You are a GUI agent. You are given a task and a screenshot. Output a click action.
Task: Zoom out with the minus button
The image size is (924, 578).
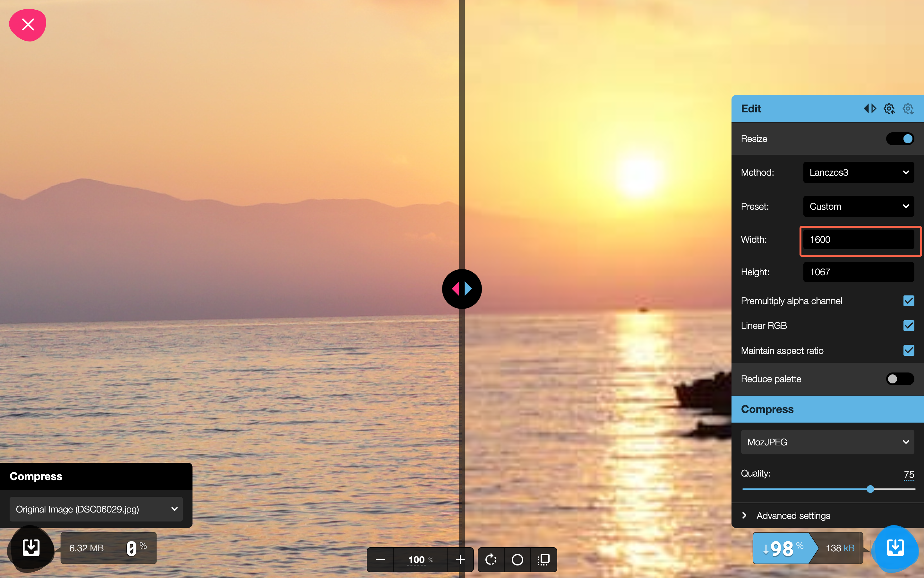[x=380, y=560]
